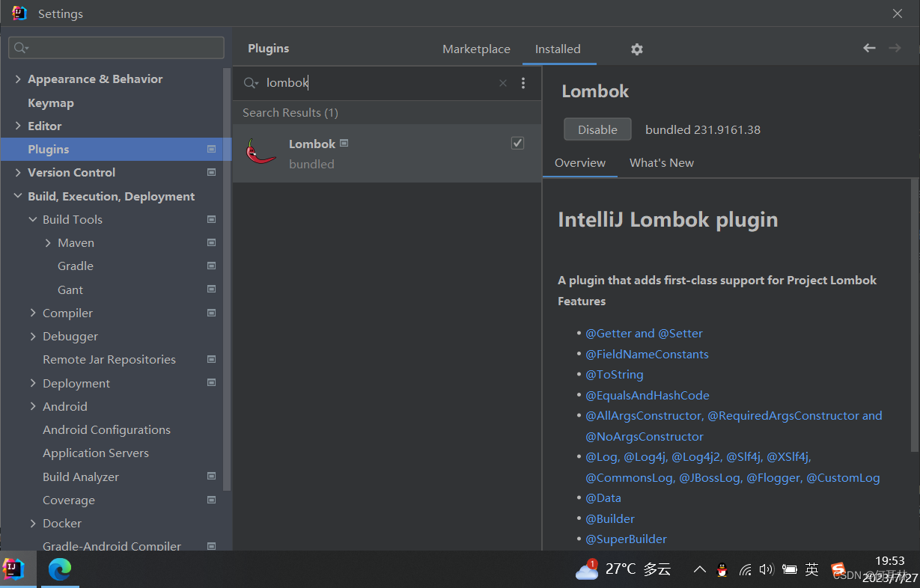This screenshot has width=920, height=588.
Task: Click the project icon next to Deployment
Action: 212,383
